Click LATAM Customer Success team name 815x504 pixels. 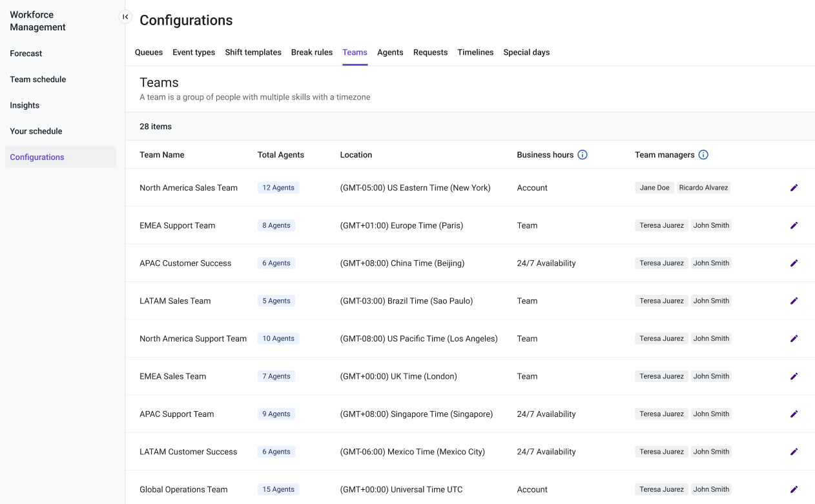pyautogui.click(x=189, y=452)
